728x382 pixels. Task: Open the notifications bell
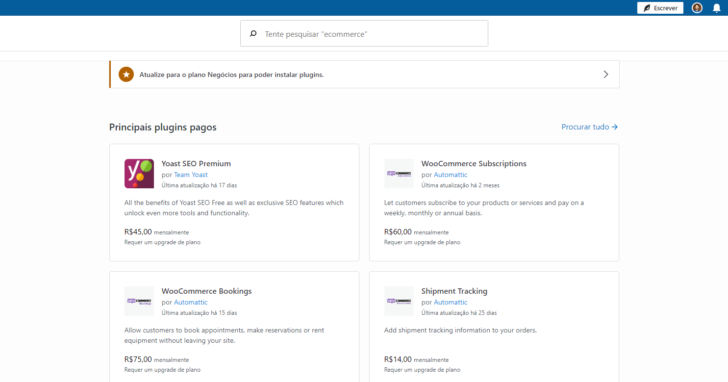click(716, 8)
